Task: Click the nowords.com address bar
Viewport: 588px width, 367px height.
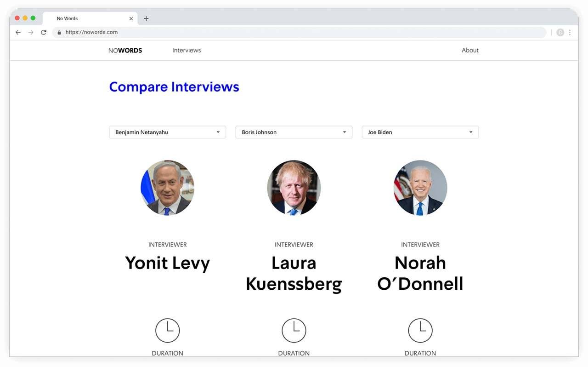Action: pos(299,32)
